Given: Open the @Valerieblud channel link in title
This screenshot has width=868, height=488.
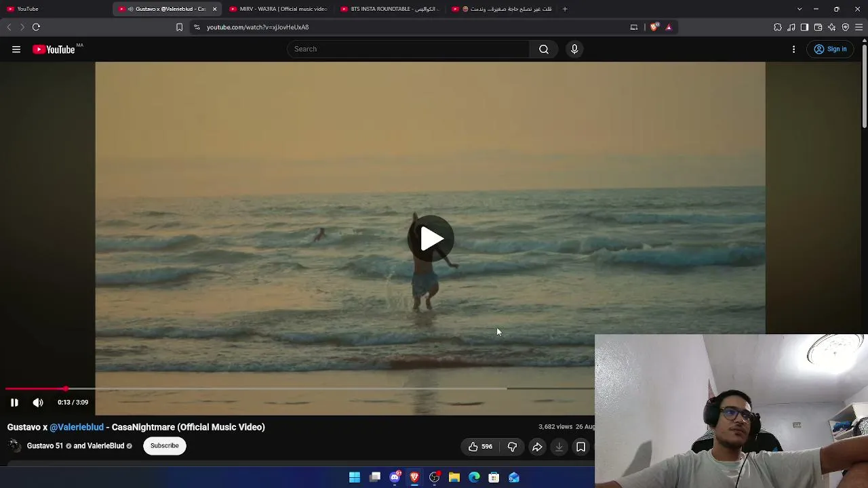Looking at the screenshot, I should pos(77,427).
